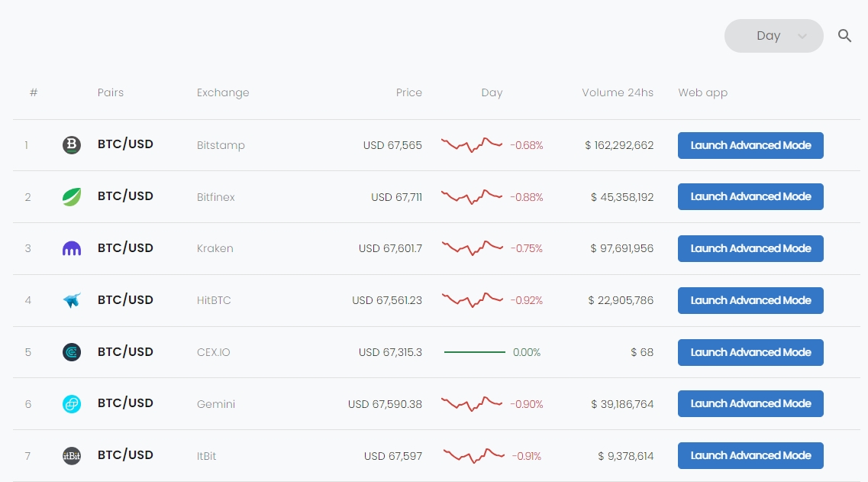Click the flat green CEX.IO sparkline

coord(474,352)
